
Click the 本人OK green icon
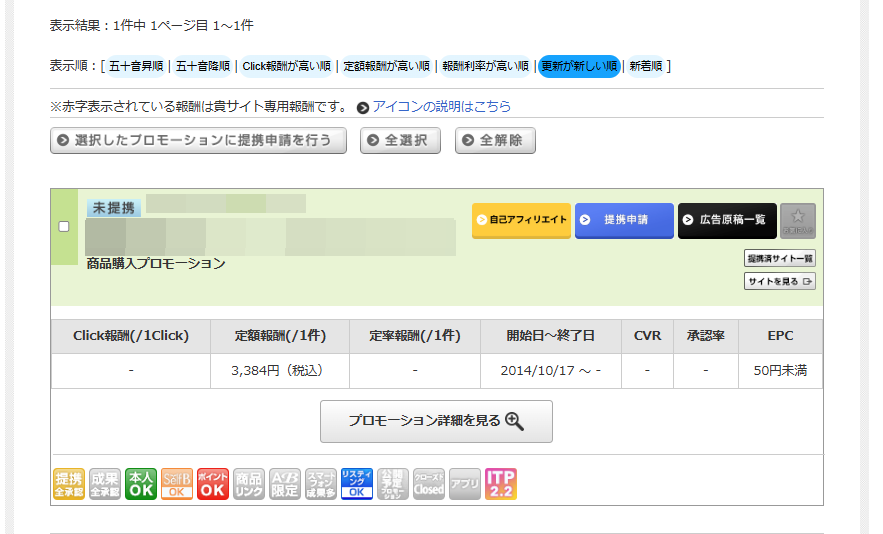coord(141,484)
